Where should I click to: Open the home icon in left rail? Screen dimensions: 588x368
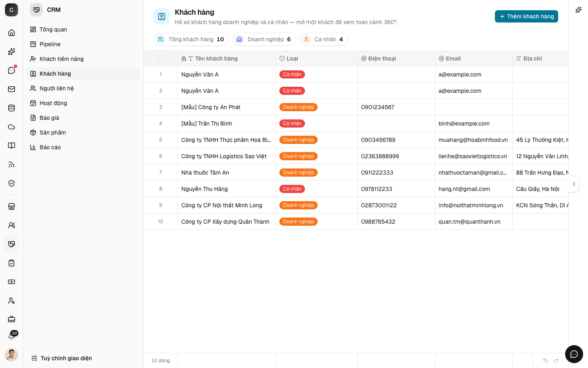pos(11,33)
